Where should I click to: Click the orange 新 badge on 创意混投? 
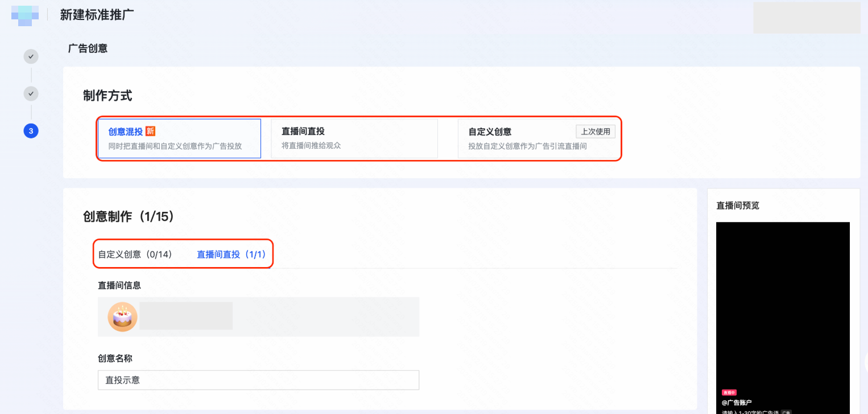click(x=150, y=131)
